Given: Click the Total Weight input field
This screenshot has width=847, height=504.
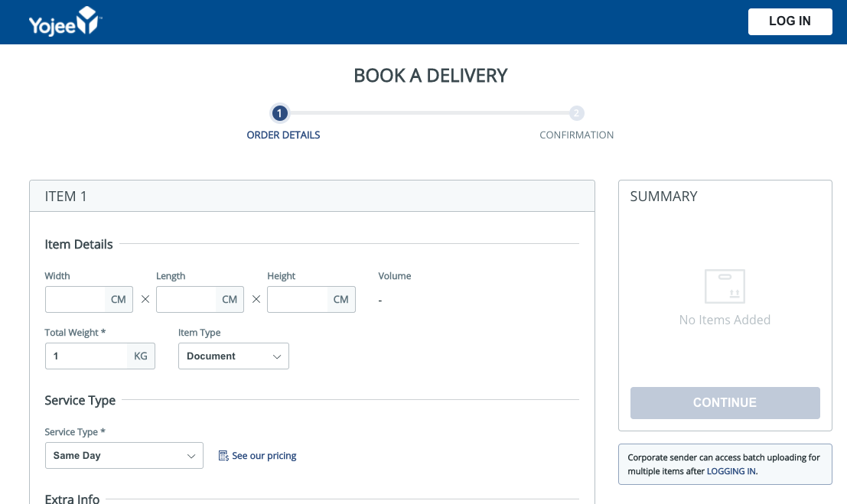Looking at the screenshot, I should (84, 356).
